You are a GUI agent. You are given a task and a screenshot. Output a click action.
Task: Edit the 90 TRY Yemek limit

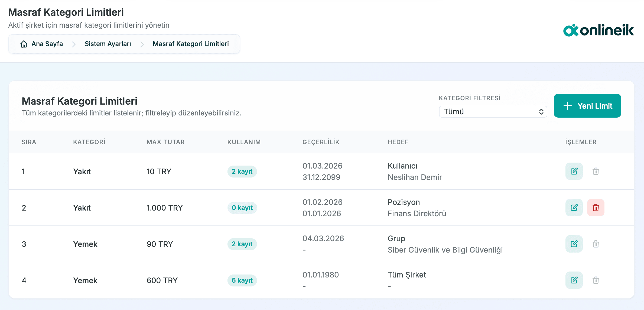coord(574,244)
